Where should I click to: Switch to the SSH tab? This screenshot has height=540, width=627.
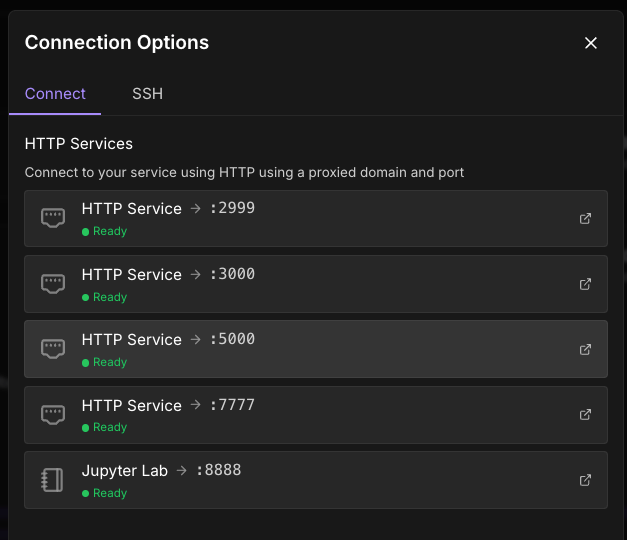coord(147,94)
